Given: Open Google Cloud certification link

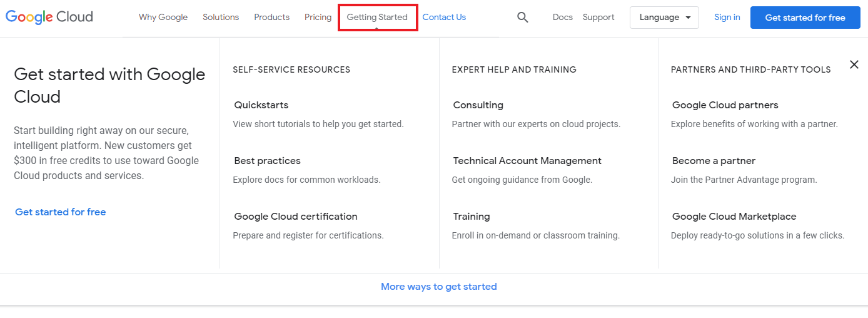Looking at the screenshot, I should (296, 217).
